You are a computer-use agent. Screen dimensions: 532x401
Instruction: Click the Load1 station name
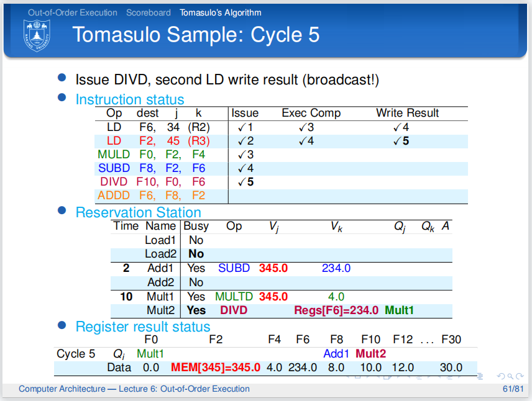[x=160, y=240]
